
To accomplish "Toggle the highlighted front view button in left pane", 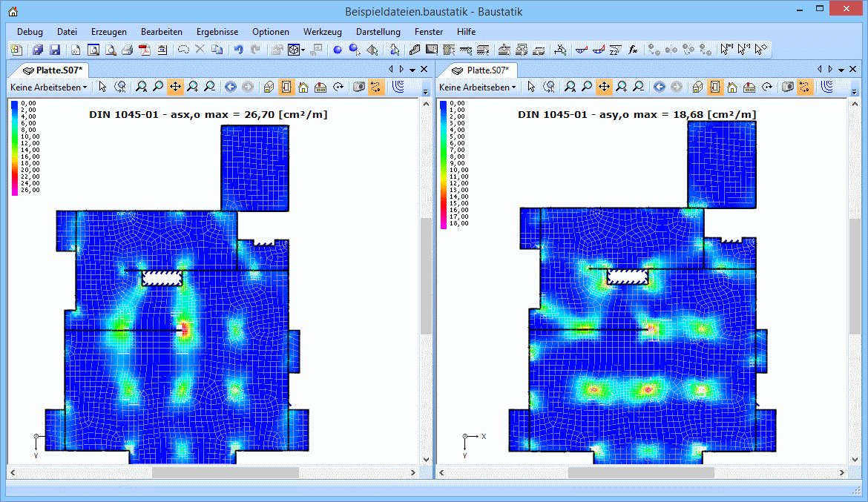I will click(x=286, y=87).
